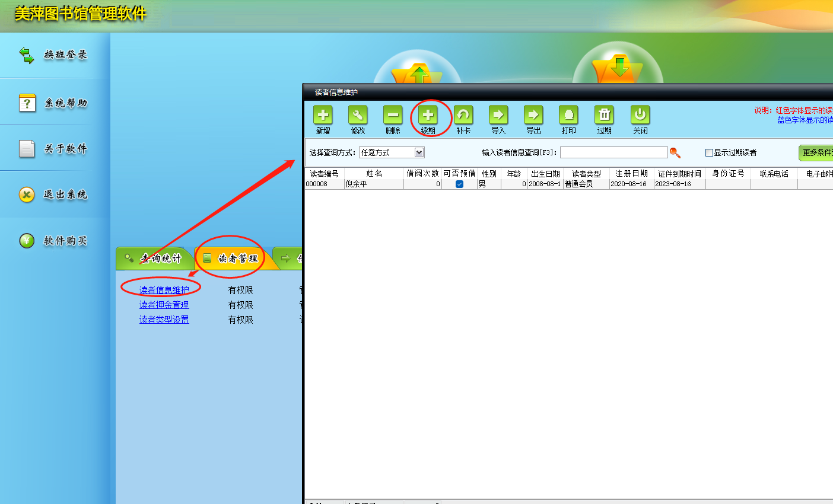Viewport: 833px width, 504px height.
Task: Switch to the 查询统计 tab
Action: tap(154, 259)
